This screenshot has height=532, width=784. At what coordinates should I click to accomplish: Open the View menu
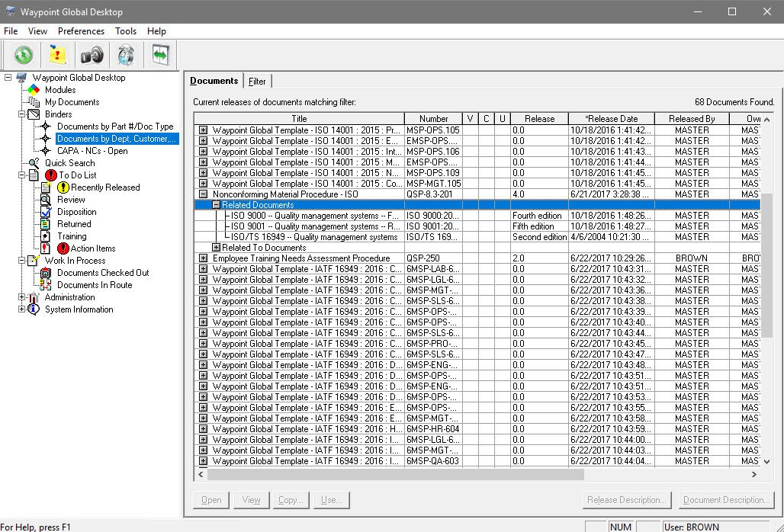pyautogui.click(x=37, y=31)
